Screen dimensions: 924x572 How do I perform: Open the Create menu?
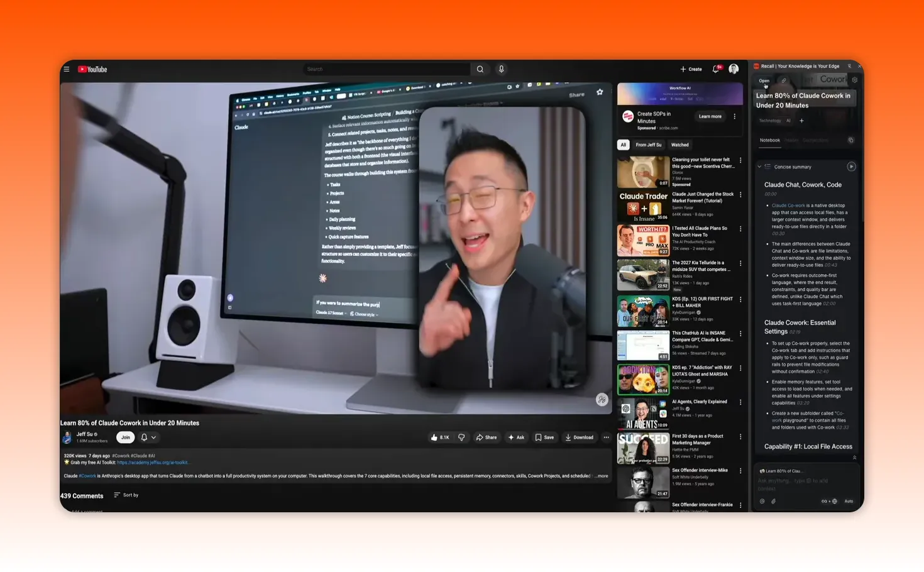tap(691, 69)
